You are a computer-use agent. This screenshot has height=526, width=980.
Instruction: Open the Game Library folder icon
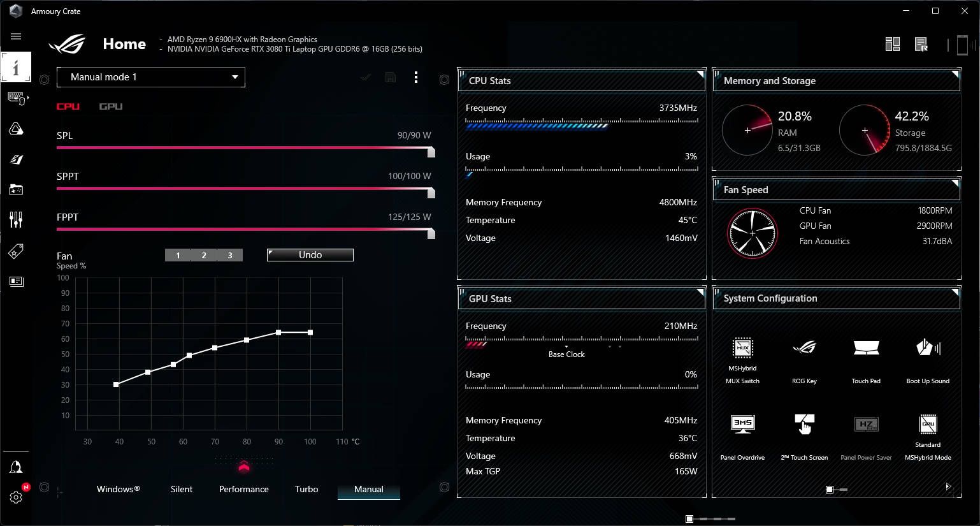[16, 189]
